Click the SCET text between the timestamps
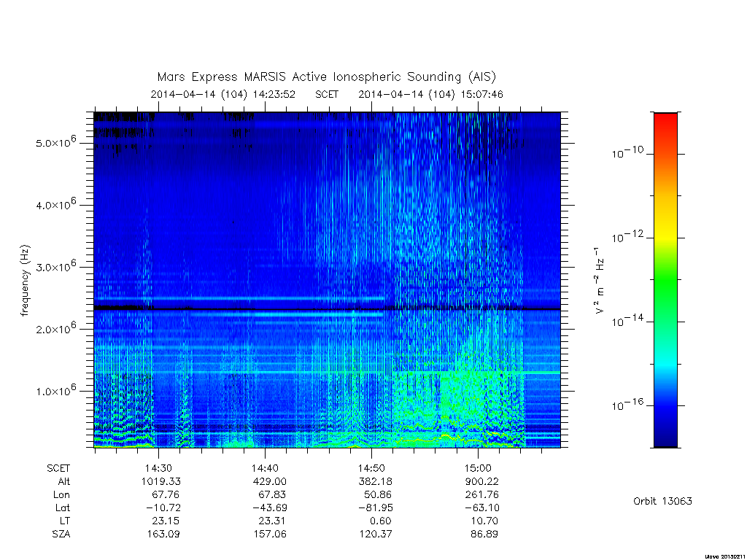This screenshot has width=747, height=560. click(327, 94)
